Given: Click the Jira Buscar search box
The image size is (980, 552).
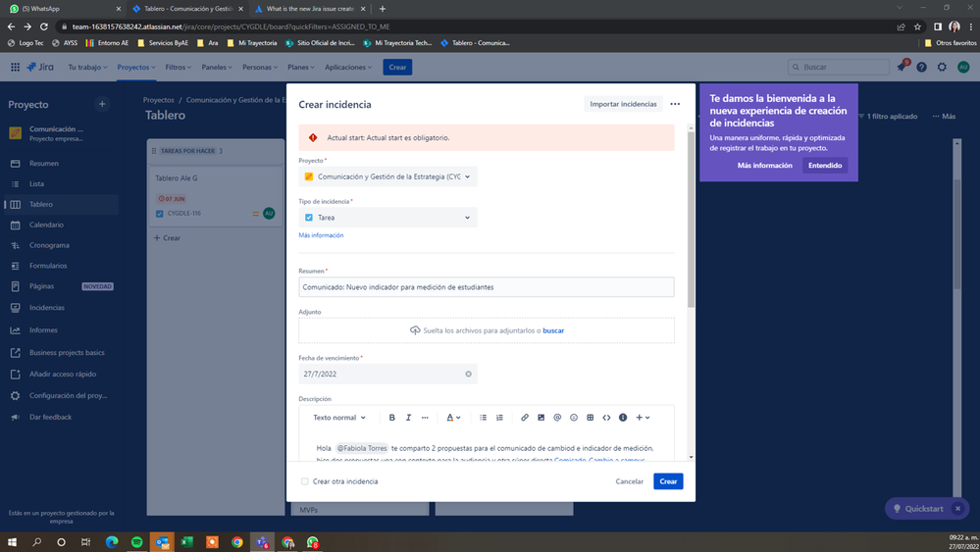Looking at the screenshot, I should [x=839, y=67].
